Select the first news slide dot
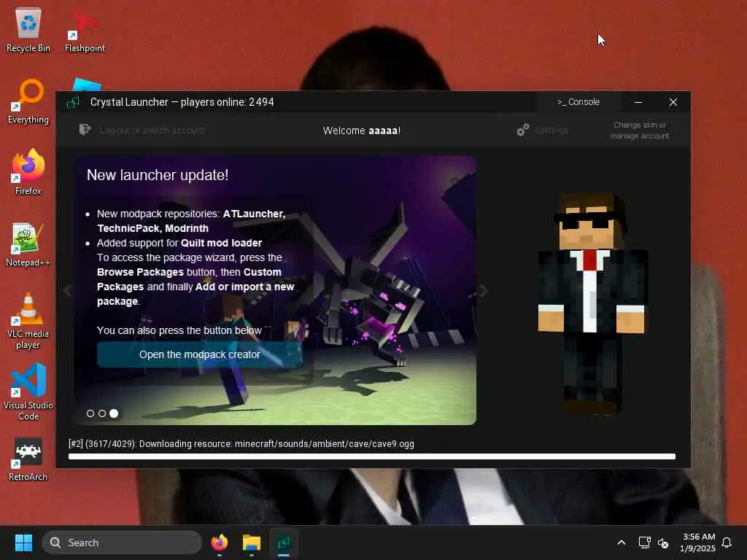Image resolution: width=747 pixels, height=560 pixels. [90, 413]
